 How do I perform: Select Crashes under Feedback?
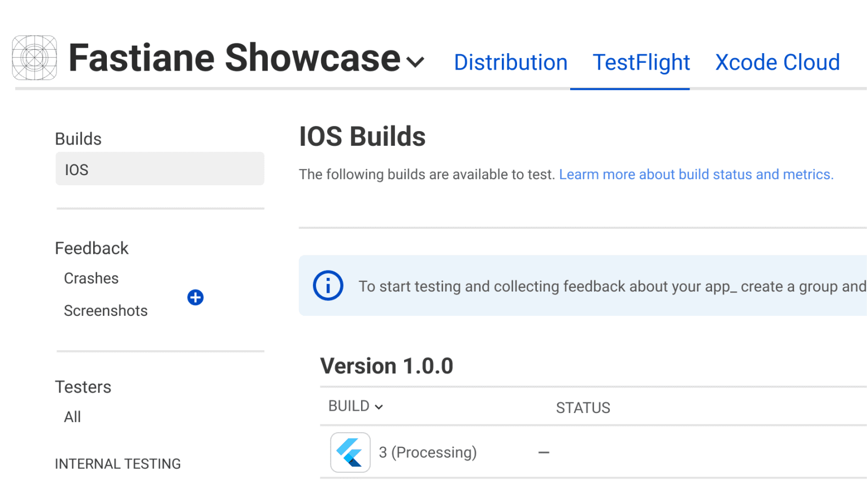[x=91, y=278]
